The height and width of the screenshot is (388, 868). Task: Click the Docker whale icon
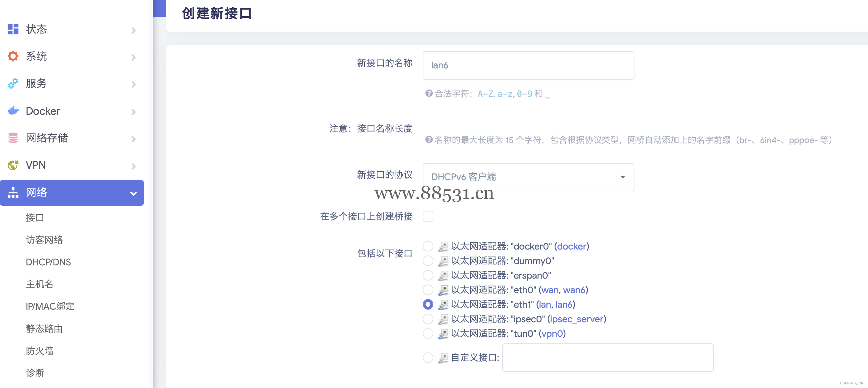(x=13, y=111)
